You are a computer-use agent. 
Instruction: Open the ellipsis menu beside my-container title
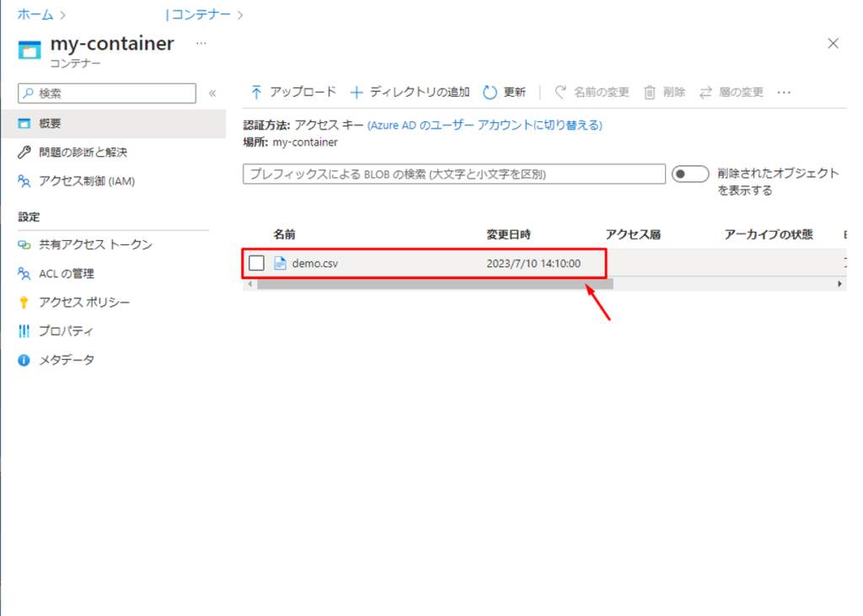201,43
